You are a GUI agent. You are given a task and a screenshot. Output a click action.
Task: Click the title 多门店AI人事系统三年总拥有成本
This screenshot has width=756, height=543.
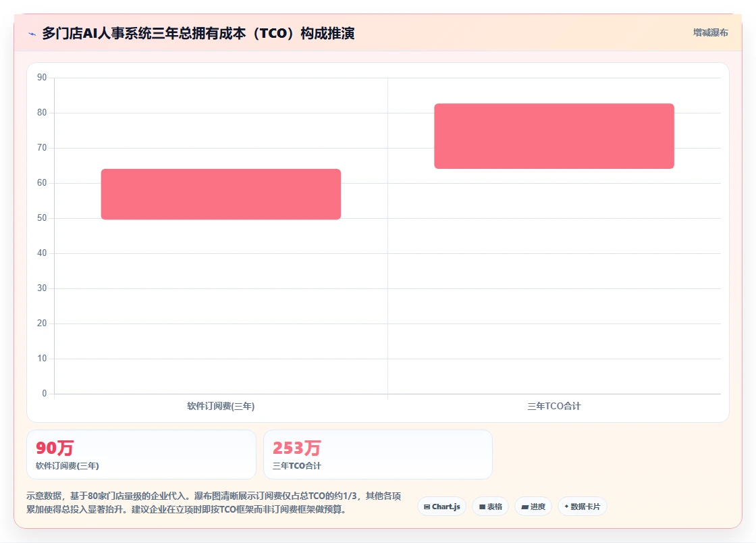(198, 33)
